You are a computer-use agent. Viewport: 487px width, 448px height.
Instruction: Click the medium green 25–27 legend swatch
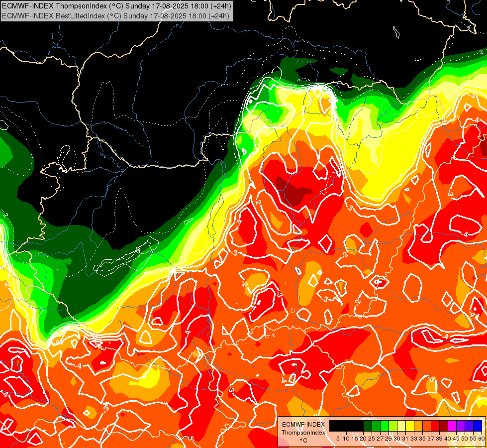(x=376, y=426)
